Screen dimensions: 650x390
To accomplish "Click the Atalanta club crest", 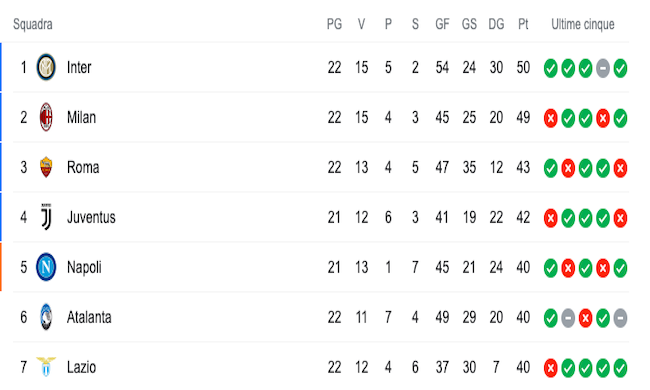I will tap(46, 317).
